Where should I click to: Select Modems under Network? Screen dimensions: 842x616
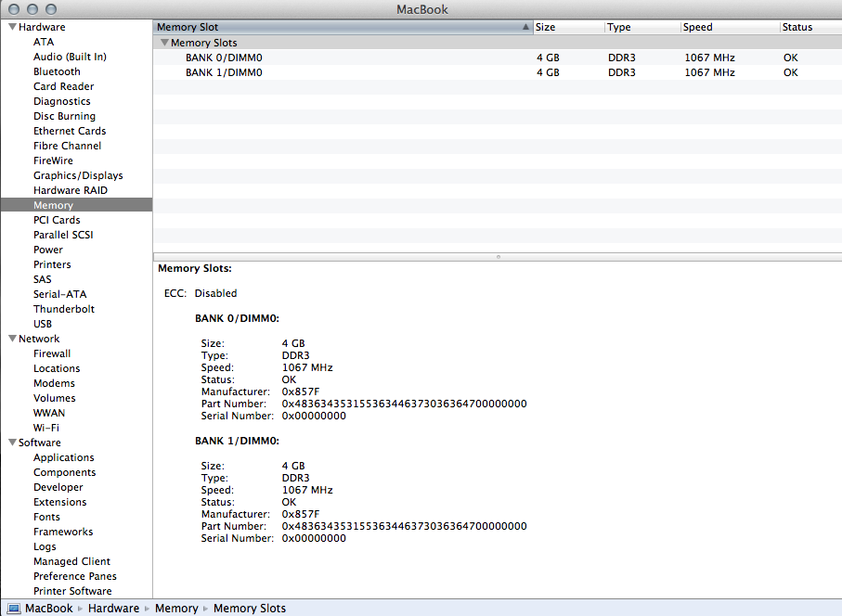pyautogui.click(x=54, y=383)
